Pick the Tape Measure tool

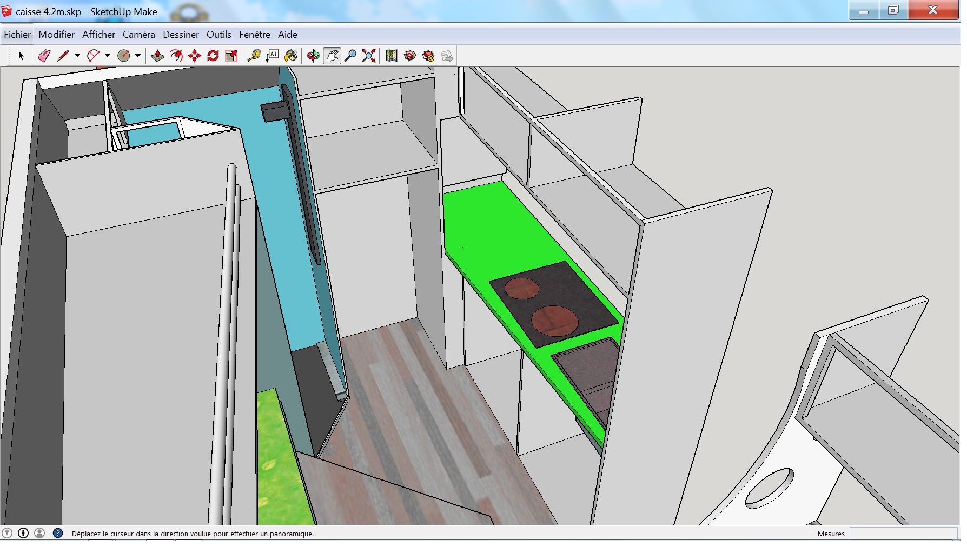pyautogui.click(x=254, y=56)
